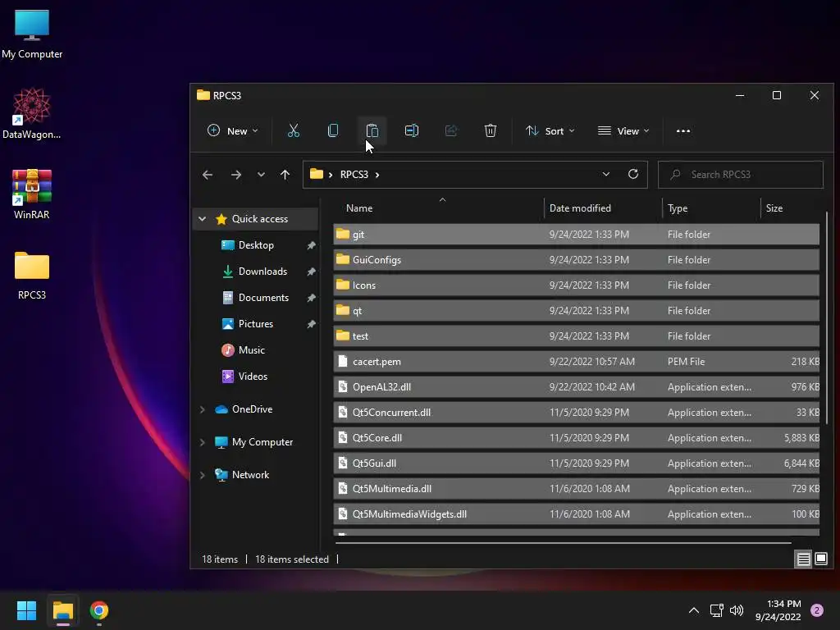Screen dimensions: 840x630
Task: Open the volume speaker tray icon
Action: [737, 610]
